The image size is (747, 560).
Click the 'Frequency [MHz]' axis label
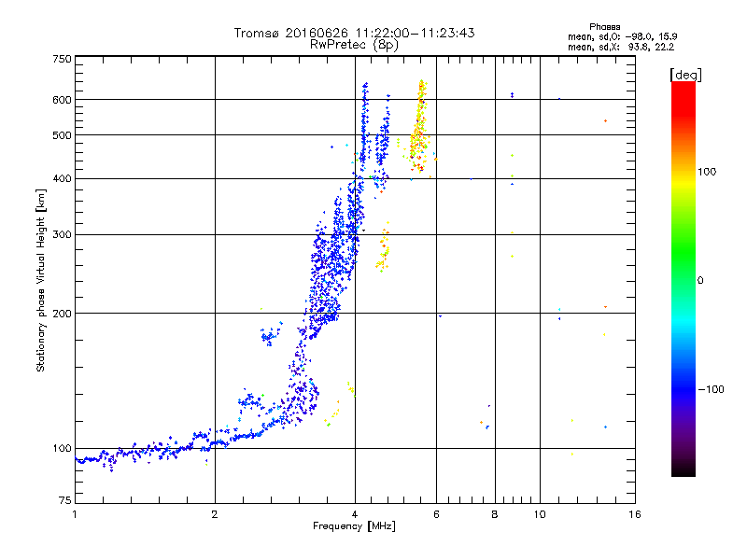click(x=354, y=526)
